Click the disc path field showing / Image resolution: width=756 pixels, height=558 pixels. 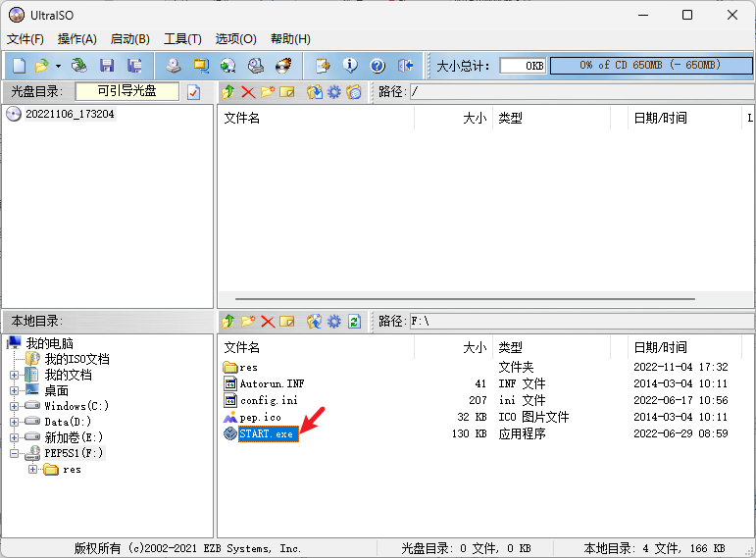pos(581,91)
